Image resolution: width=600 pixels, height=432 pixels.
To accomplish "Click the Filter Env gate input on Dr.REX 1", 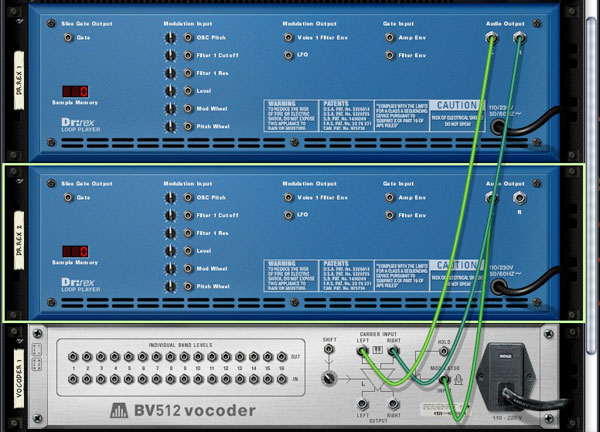I will tap(390, 55).
